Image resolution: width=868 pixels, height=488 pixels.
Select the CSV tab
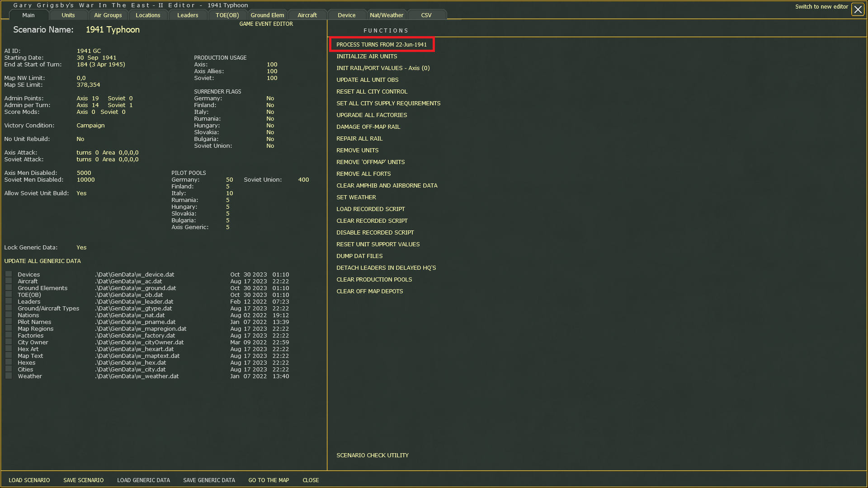[x=426, y=15]
